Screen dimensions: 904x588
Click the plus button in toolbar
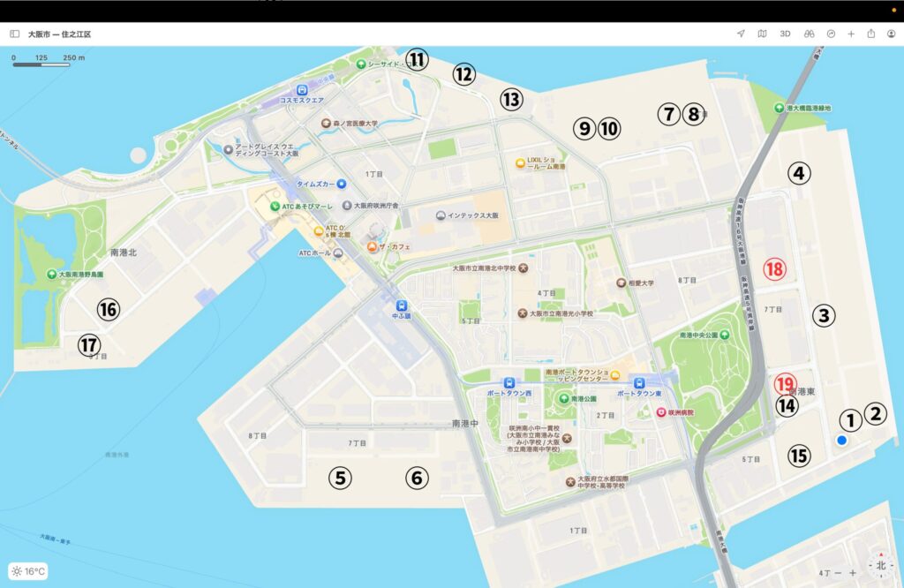[x=851, y=34]
